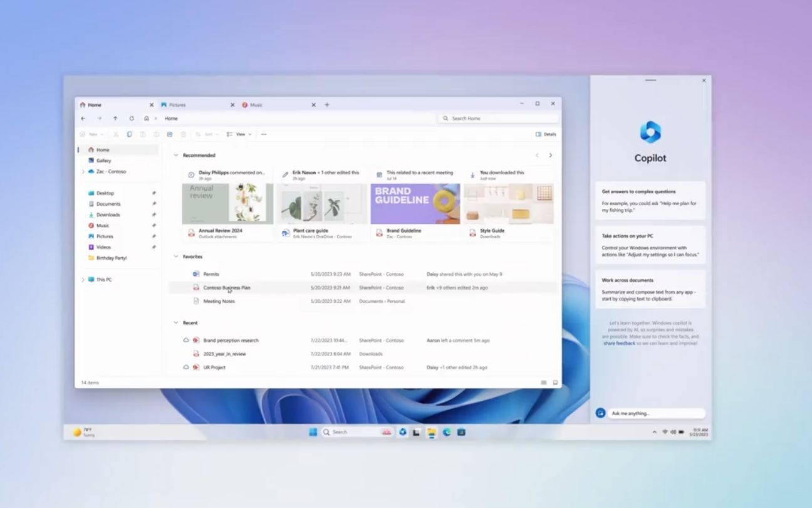Select the Home tab

(116, 105)
